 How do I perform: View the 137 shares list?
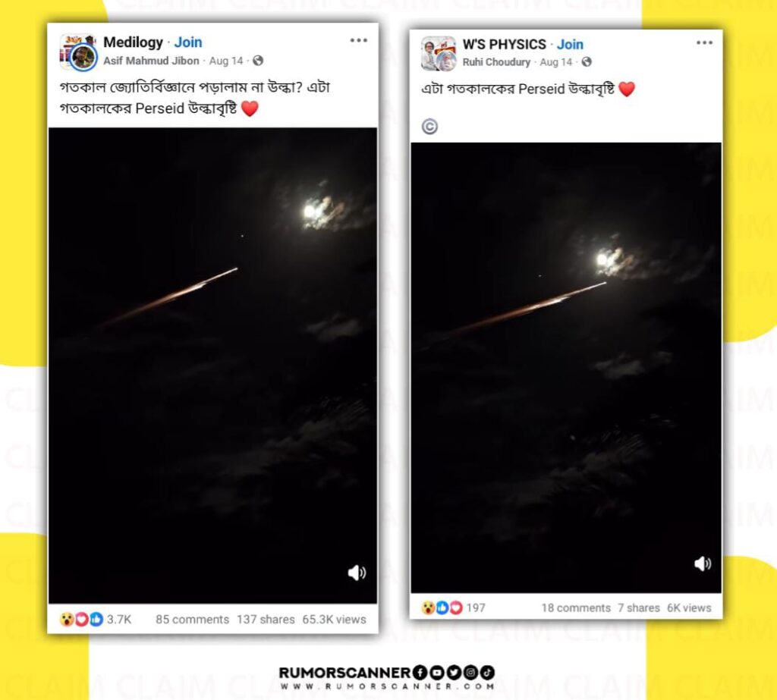(x=266, y=620)
